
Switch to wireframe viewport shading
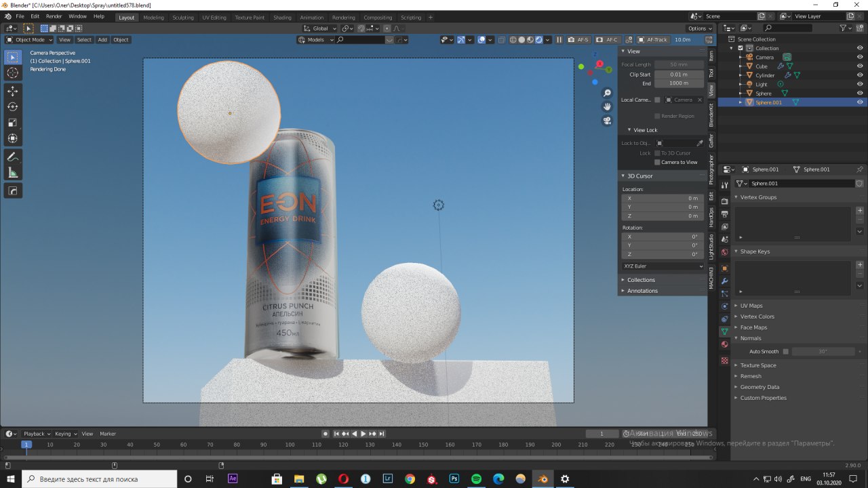click(513, 40)
